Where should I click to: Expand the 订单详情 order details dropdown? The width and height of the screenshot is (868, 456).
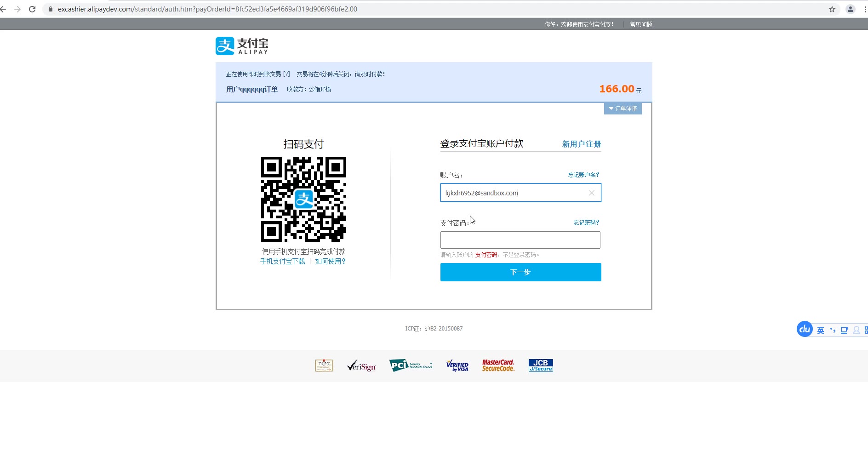(x=623, y=108)
